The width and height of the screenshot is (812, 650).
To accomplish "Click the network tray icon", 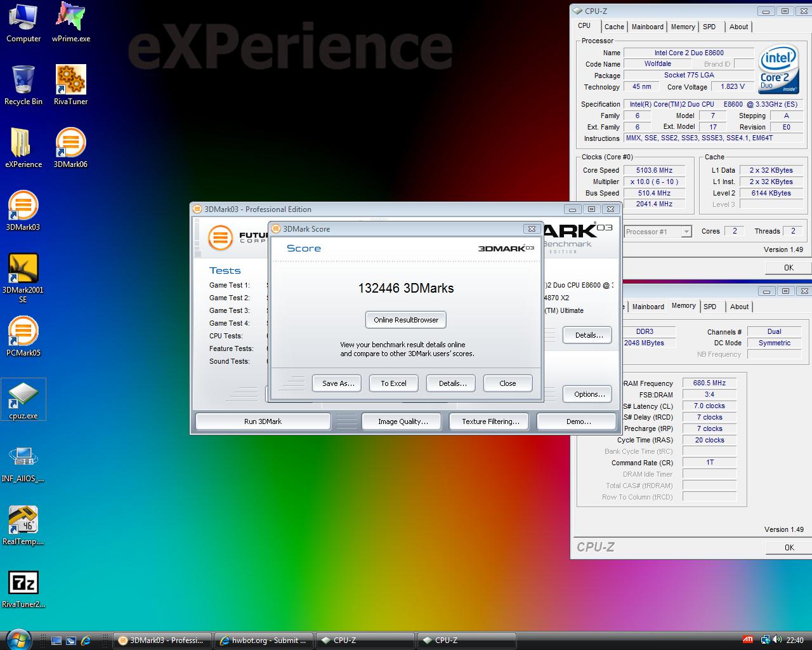I will click(x=766, y=640).
